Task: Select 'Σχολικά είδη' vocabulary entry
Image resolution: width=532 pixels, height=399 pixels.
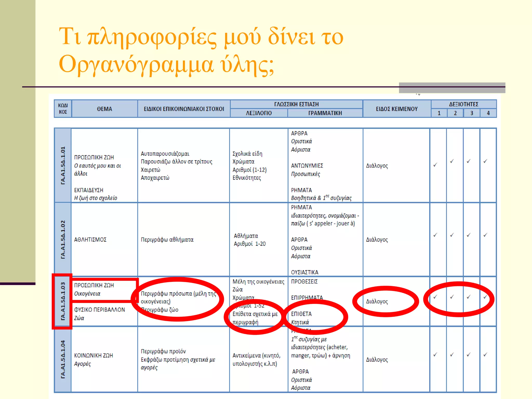Action: click(x=247, y=154)
